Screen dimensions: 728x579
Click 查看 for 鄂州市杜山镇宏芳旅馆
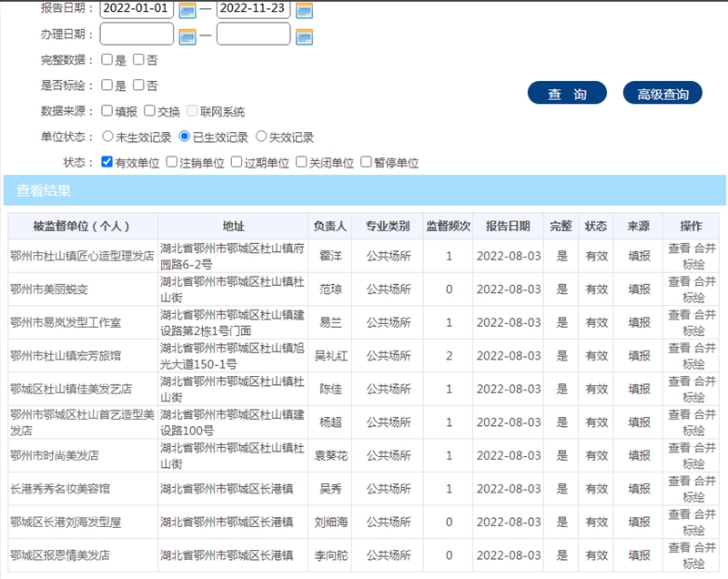click(x=679, y=348)
